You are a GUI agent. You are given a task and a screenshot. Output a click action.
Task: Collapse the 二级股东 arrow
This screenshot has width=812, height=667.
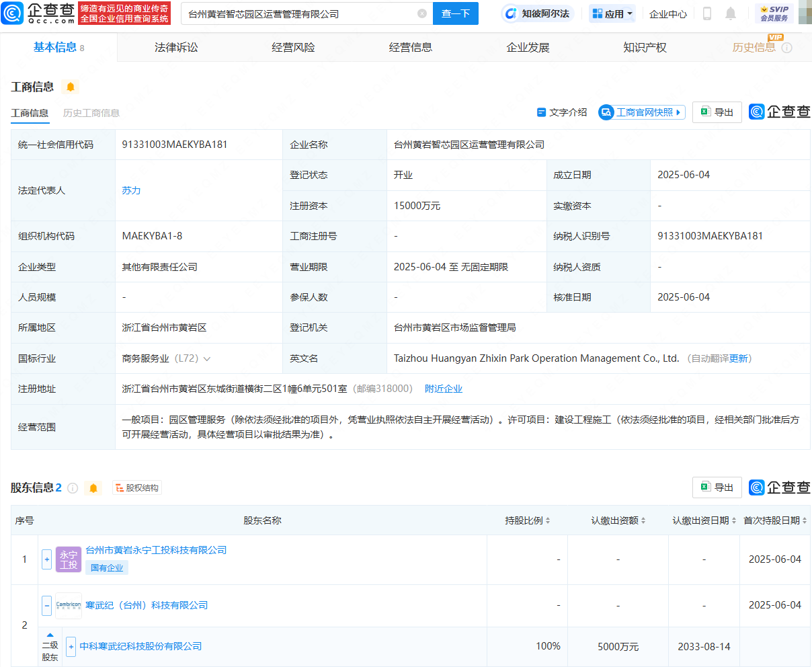point(50,635)
